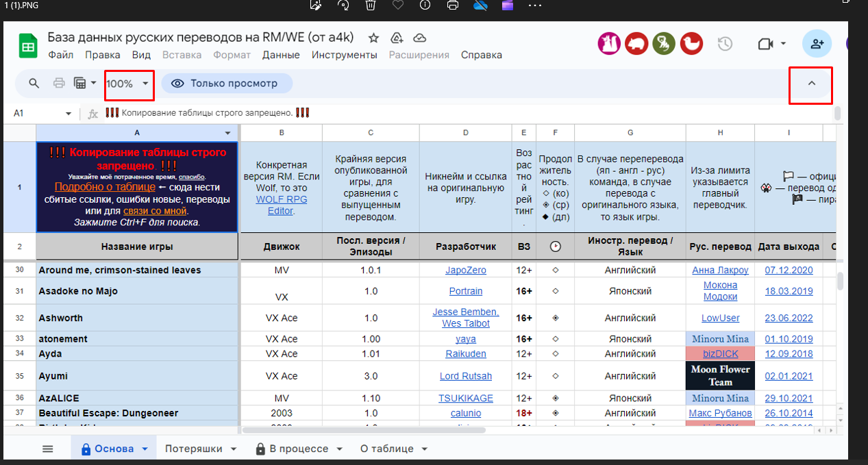Click the filter views table icon

pos(79,84)
